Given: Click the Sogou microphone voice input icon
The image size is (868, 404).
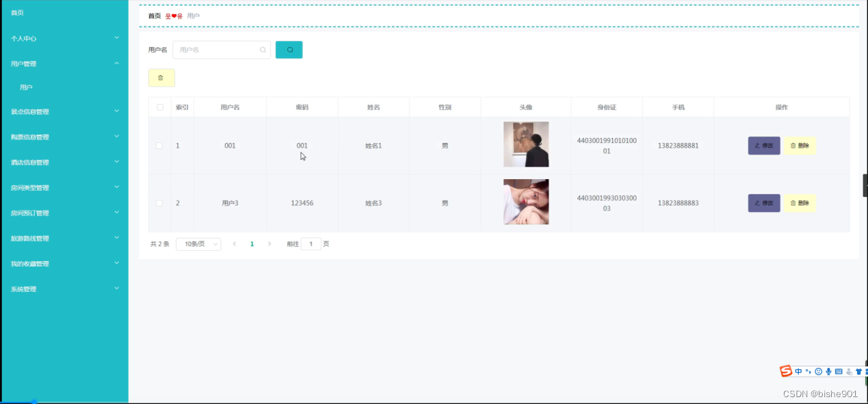Looking at the screenshot, I should 828,371.
